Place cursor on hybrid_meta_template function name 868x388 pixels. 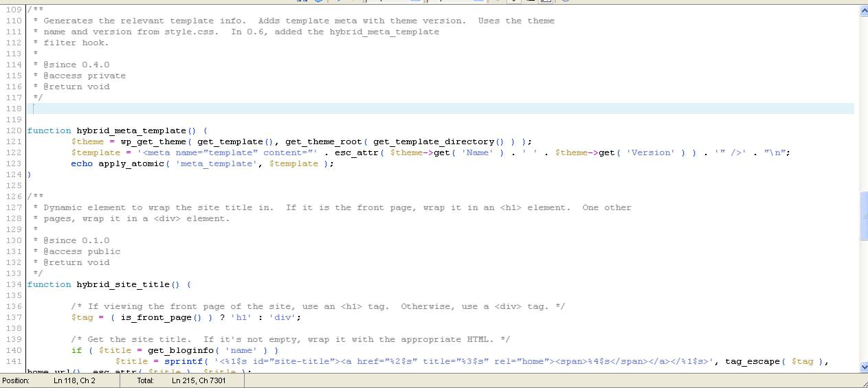[x=131, y=130]
